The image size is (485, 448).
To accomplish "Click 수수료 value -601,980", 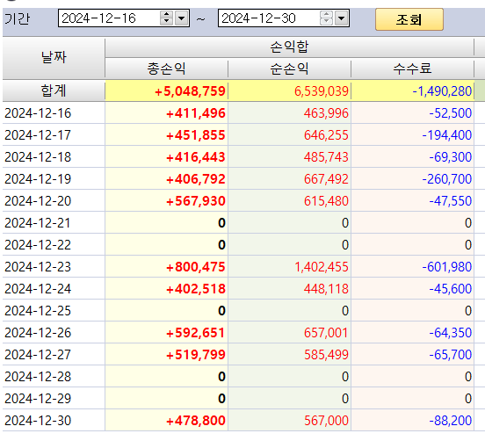I will 447,267.
